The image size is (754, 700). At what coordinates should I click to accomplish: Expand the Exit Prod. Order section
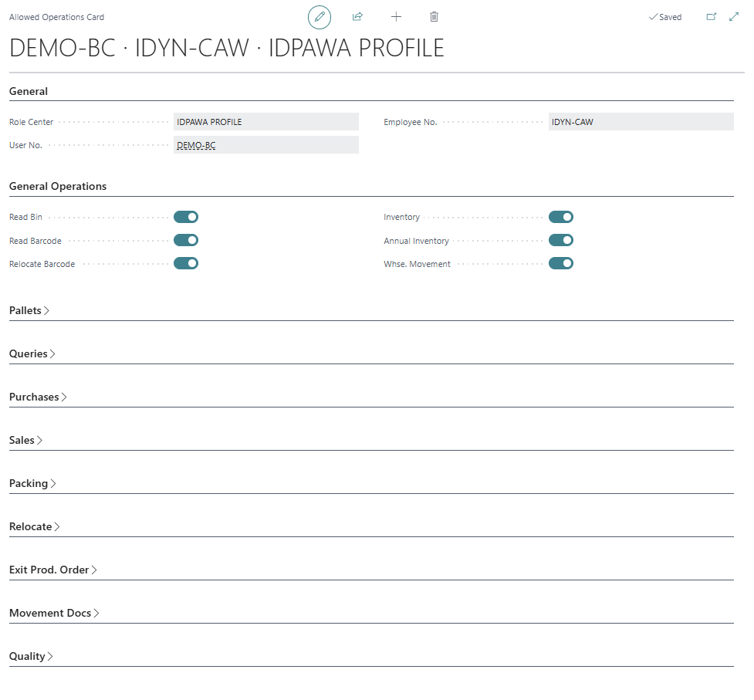click(x=52, y=570)
